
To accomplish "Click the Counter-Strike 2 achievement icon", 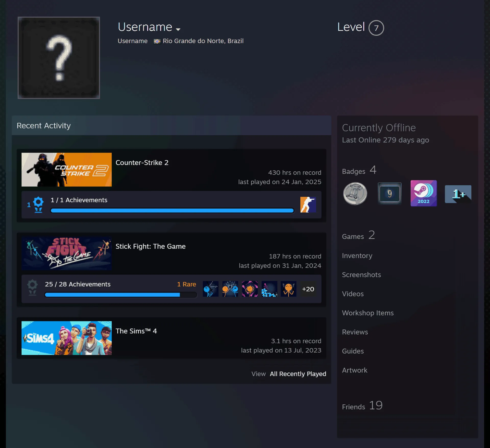I will point(308,204).
